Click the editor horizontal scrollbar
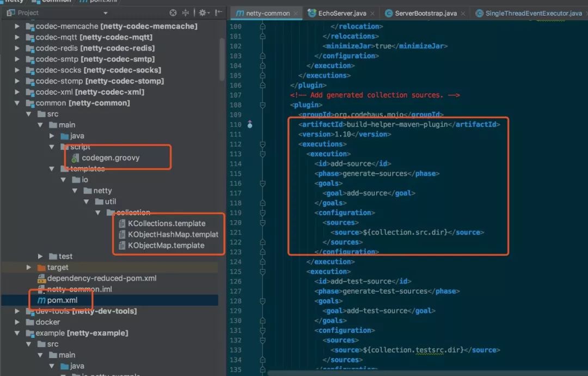Image resolution: width=588 pixels, height=376 pixels. pos(427,373)
